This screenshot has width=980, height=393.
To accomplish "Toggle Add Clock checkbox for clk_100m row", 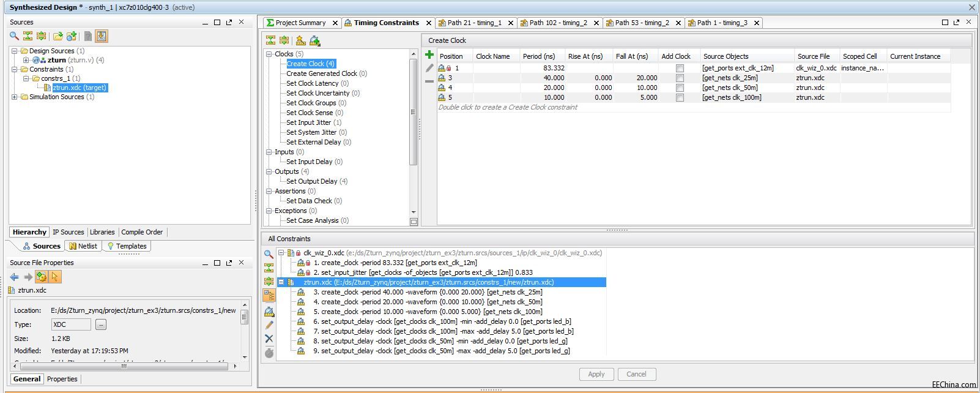I will click(679, 98).
